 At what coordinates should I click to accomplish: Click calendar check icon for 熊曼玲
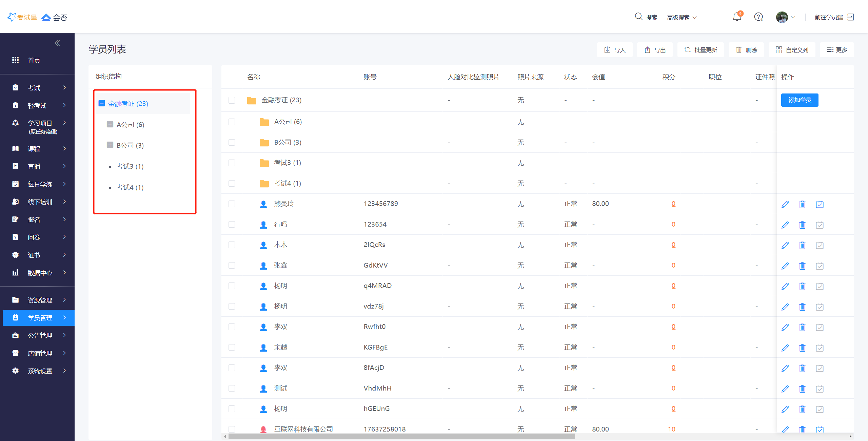(x=820, y=204)
